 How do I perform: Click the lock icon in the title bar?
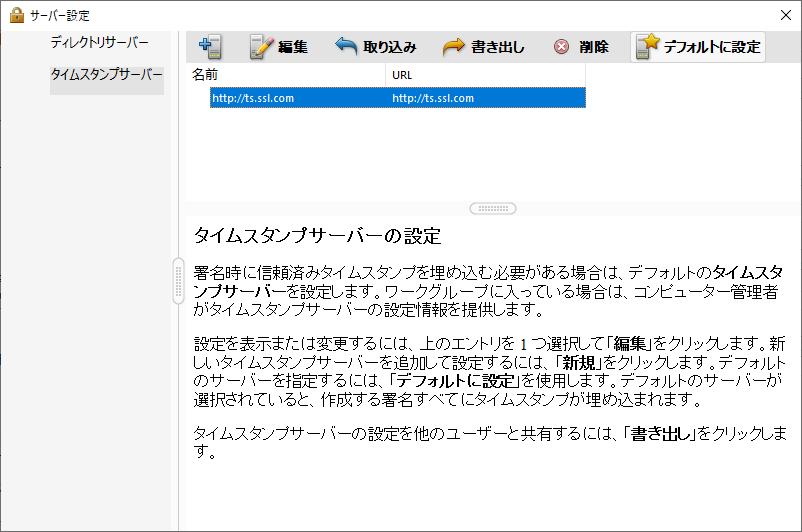(x=17, y=15)
